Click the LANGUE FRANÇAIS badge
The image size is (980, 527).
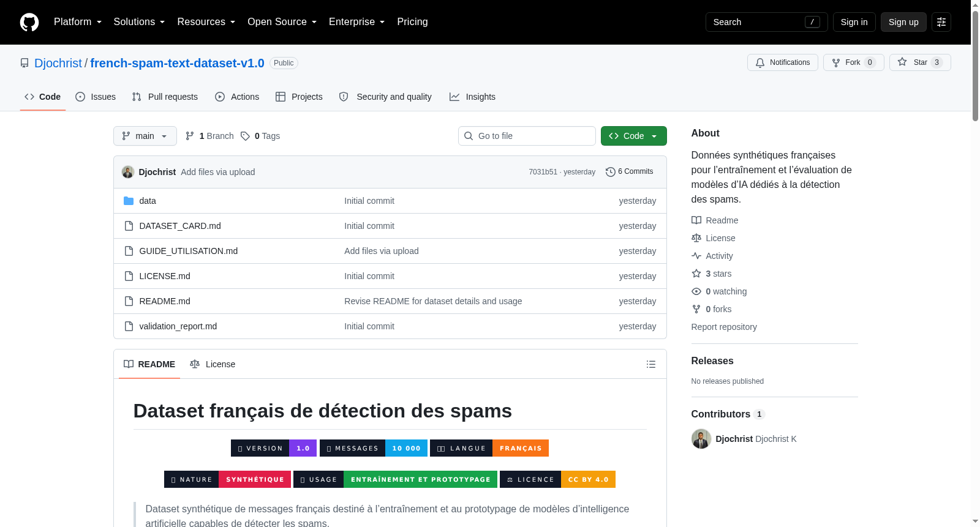click(x=489, y=448)
